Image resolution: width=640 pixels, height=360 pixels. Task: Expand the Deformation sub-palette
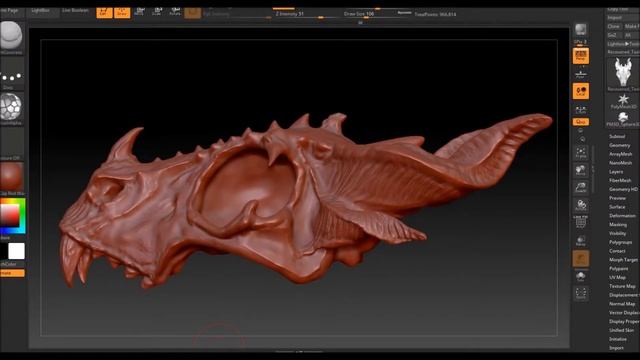coord(622,216)
